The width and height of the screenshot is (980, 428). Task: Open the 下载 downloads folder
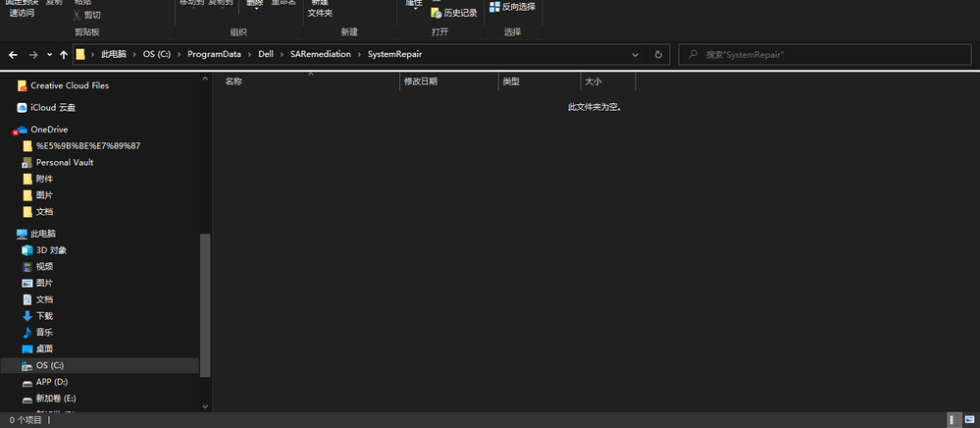pyautogui.click(x=44, y=316)
